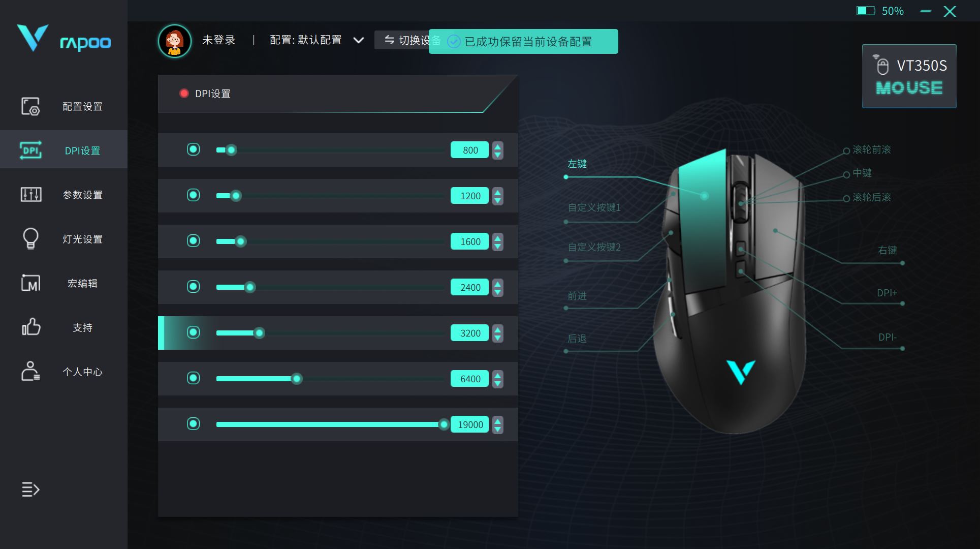Image resolution: width=980 pixels, height=549 pixels.
Task: Click the DPI设置 sidebar icon
Action: pos(30,150)
